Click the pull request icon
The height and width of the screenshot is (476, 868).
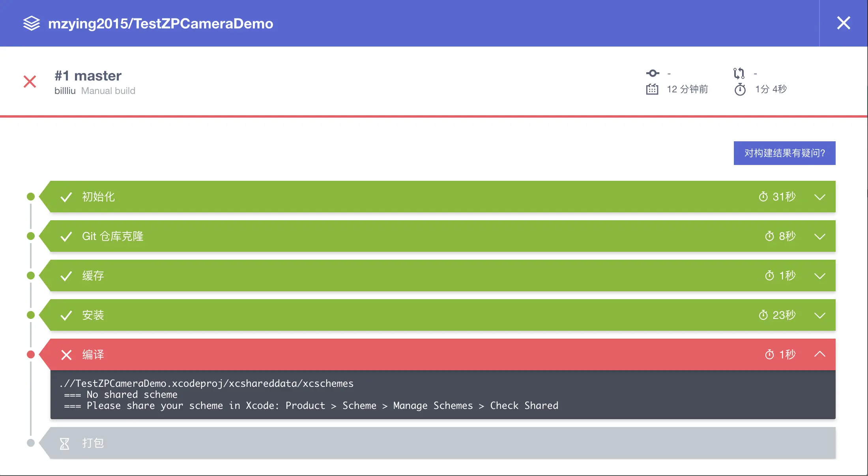click(x=739, y=73)
